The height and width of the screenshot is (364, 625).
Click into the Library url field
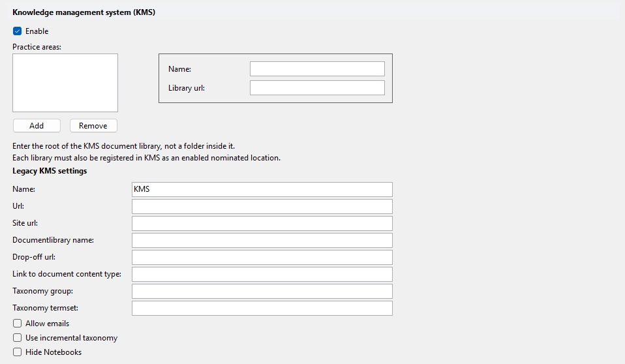pos(317,87)
